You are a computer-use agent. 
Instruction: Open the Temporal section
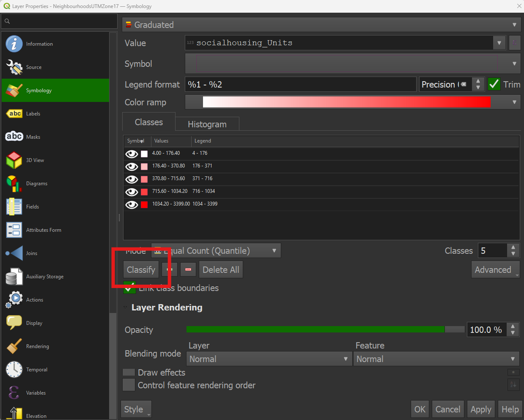(55, 370)
